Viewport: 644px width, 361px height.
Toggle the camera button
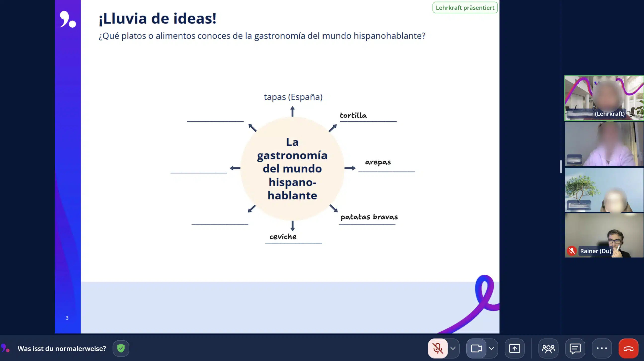[x=476, y=348]
